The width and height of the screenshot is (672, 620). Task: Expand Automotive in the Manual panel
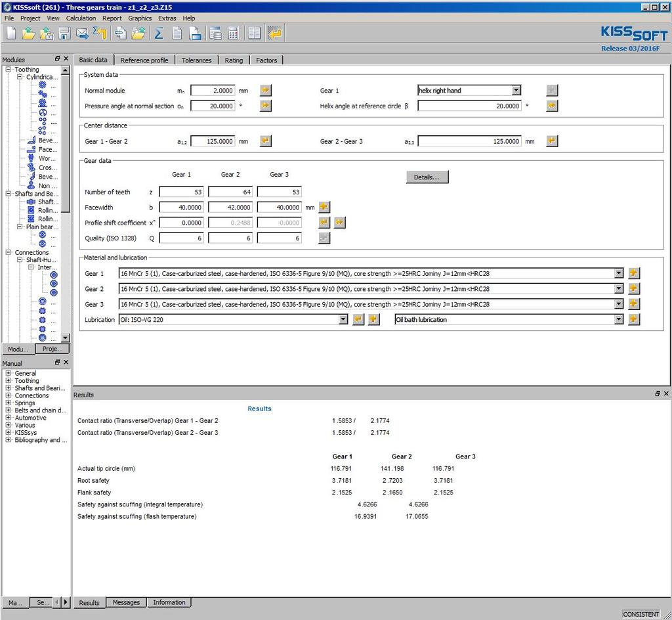pos(8,418)
